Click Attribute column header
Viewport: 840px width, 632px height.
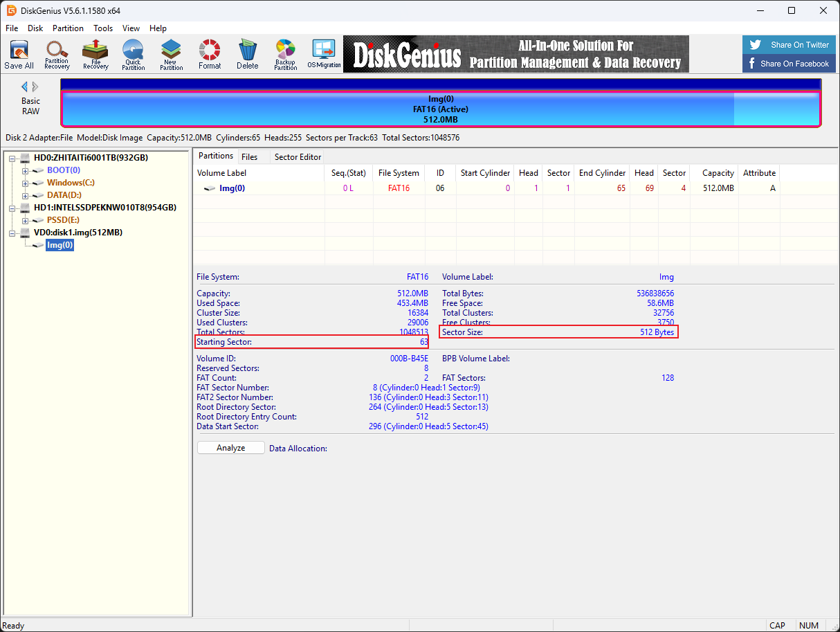tap(759, 173)
